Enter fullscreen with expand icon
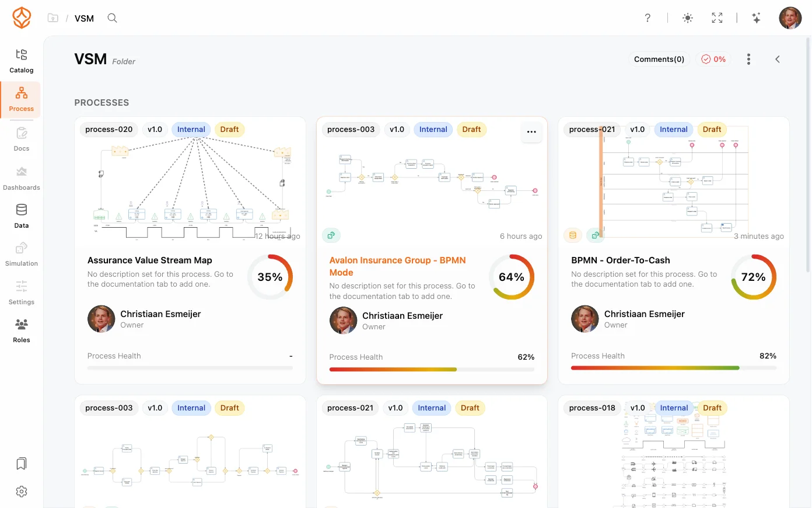The width and height of the screenshot is (812, 508). 717,18
